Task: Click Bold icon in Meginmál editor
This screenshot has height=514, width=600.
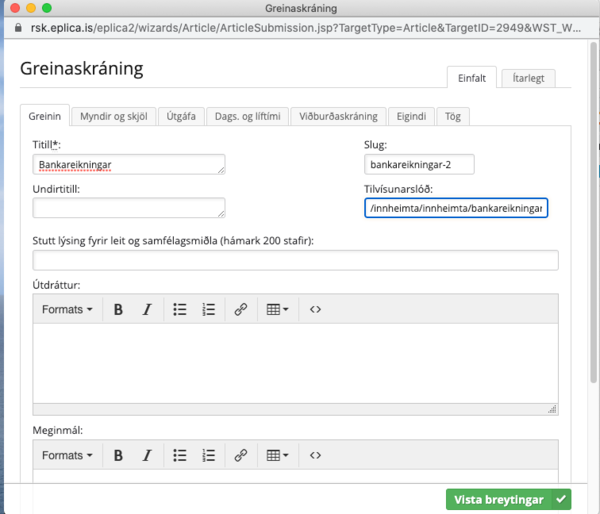Action: (118, 456)
